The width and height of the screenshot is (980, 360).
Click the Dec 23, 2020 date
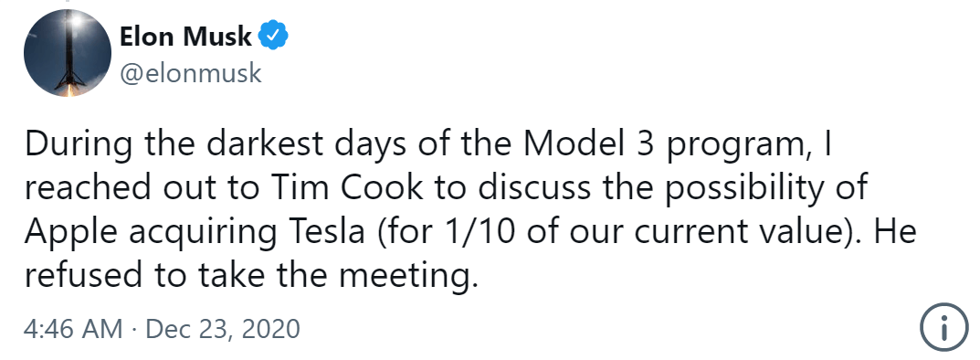tap(223, 329)
